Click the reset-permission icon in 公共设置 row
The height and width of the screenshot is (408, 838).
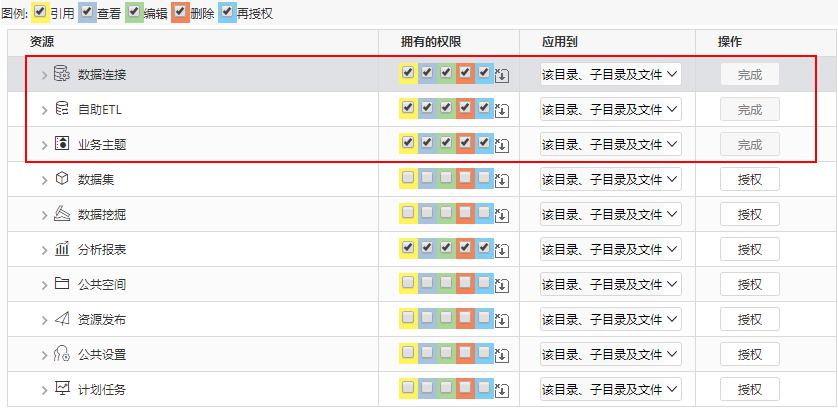click(x=502, y=356)
